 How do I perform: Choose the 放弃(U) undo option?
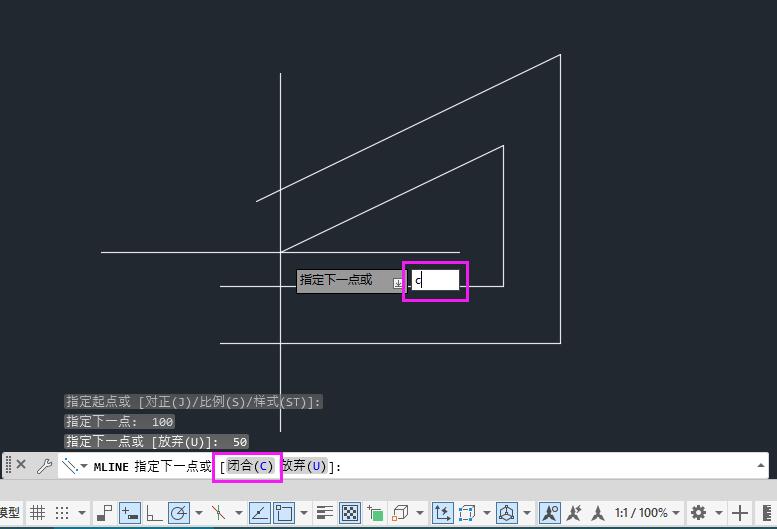click(304, 466)
